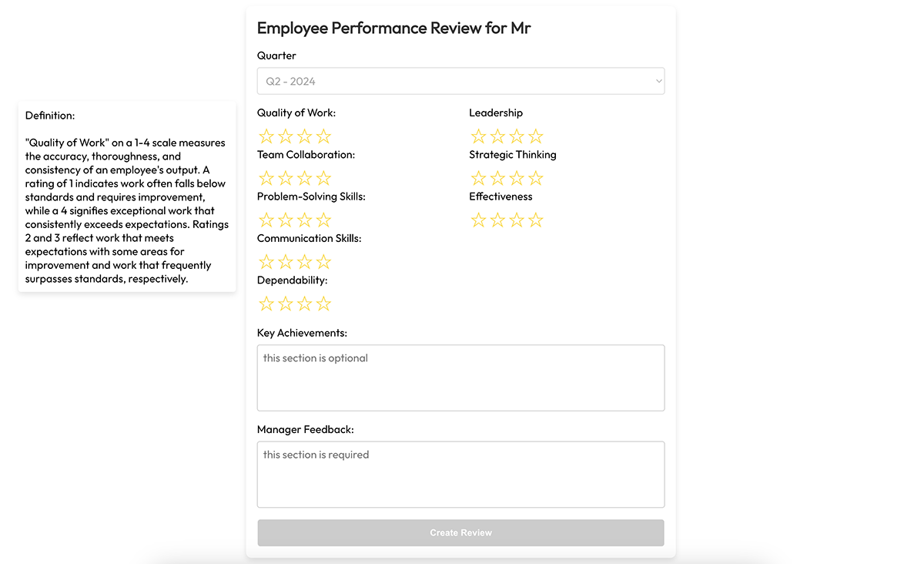Select three stars for Problem-Solving Skills
924x564 pixels.
point(304,220)
